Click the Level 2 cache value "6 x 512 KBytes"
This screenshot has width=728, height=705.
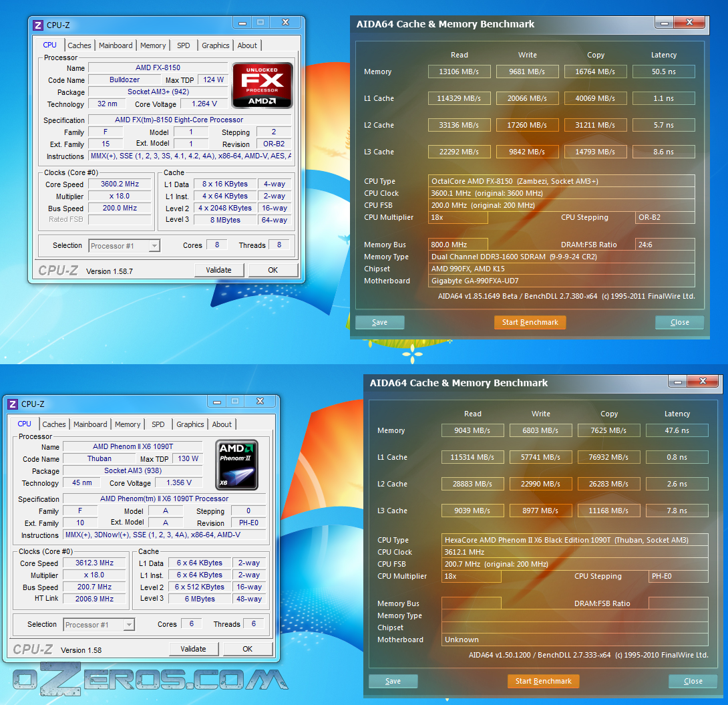coord(200,587)
